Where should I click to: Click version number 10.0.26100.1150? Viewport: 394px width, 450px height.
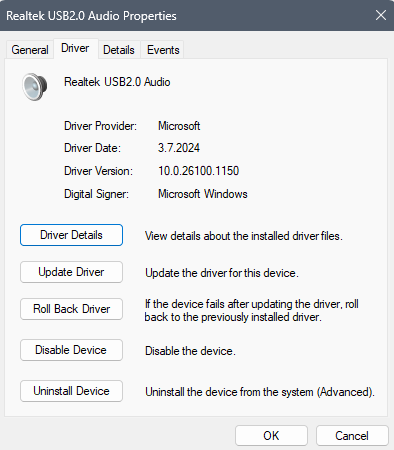point(198,171)
